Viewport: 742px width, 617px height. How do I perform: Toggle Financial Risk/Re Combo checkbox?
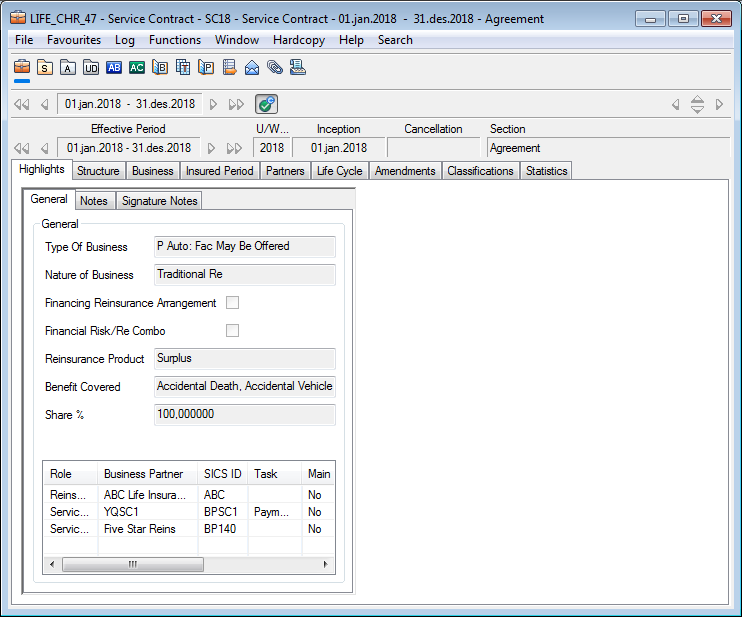pyautogui.click(x=232, y=331)
